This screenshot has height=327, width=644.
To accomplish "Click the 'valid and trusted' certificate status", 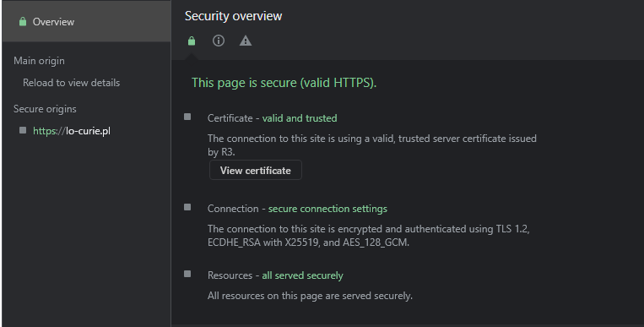I will coord(300,118).
